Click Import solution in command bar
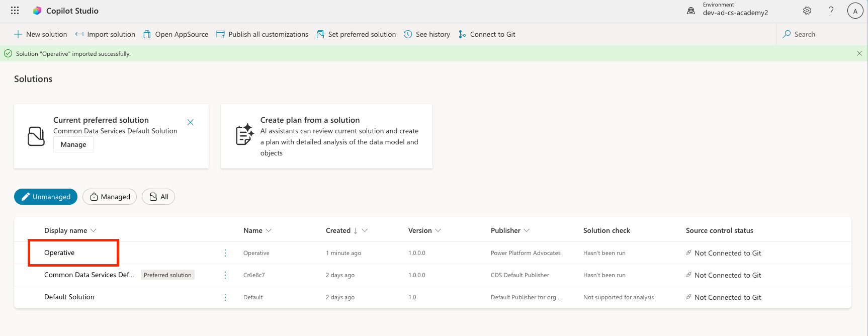Image resolution: width=868 pixels, height=336 pixels. pos(105,34)
